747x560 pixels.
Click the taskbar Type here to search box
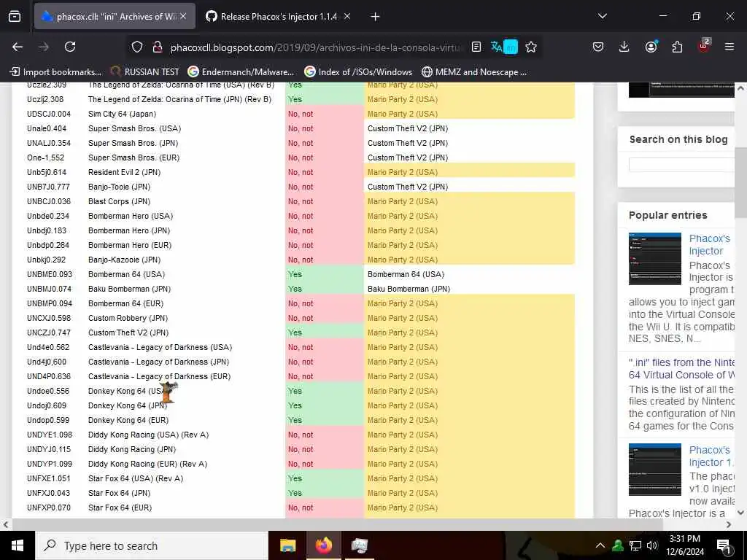(x=152, y=545)
